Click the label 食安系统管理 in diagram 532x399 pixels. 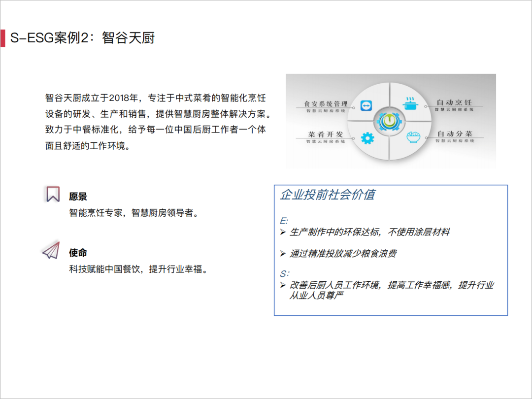tap(326, 103)
